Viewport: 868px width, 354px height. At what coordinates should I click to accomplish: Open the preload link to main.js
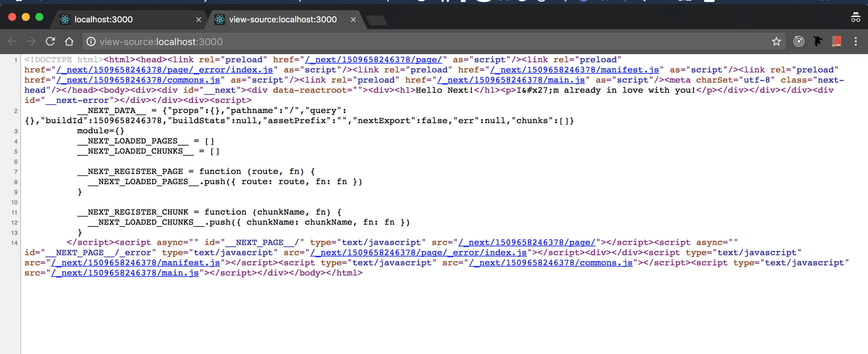pos(511,80)
